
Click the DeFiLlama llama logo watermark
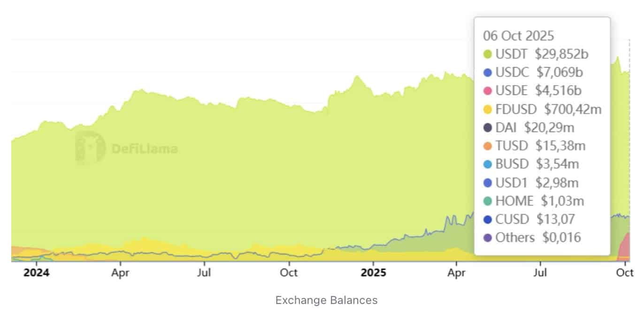(91, 148)
